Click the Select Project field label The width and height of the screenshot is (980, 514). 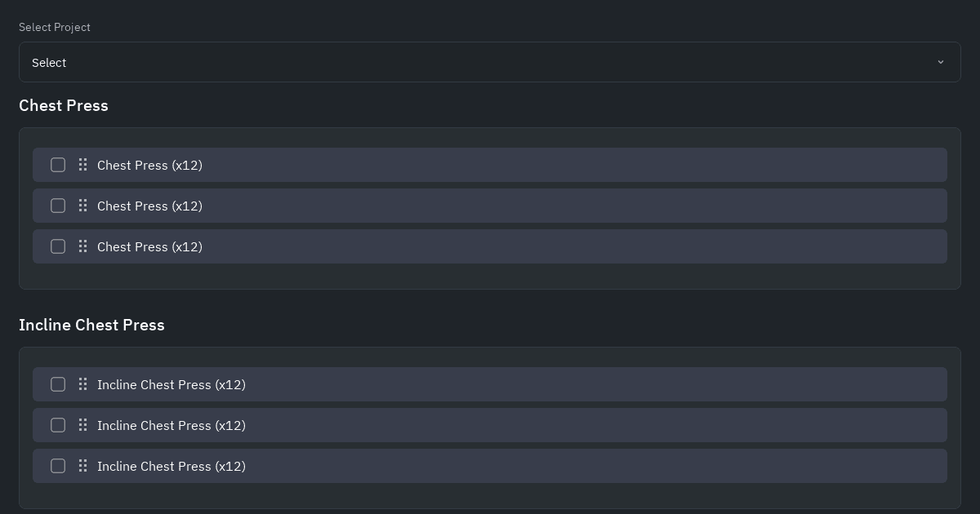55,27
